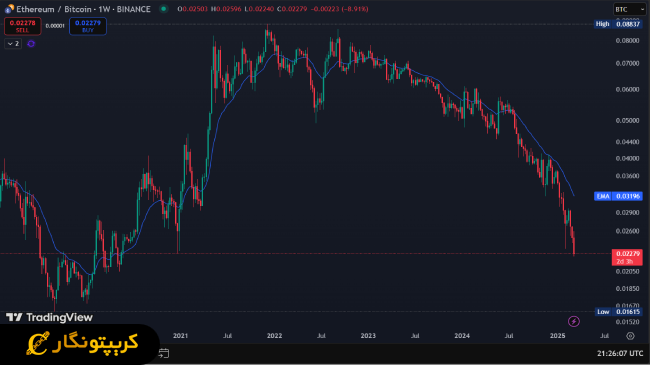Image resolution: width=650 pixels, height=365 pixels.
Task: Click 0.02600 on the price scale
Action: 627,231
